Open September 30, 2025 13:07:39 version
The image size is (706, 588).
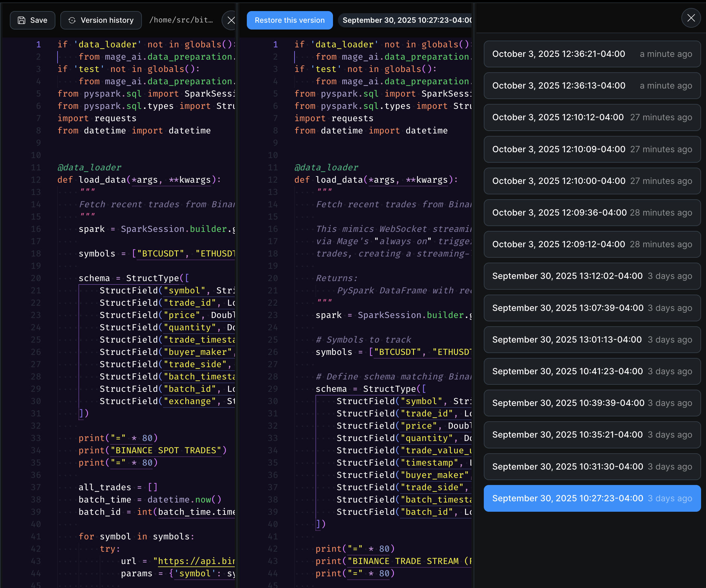592,308
